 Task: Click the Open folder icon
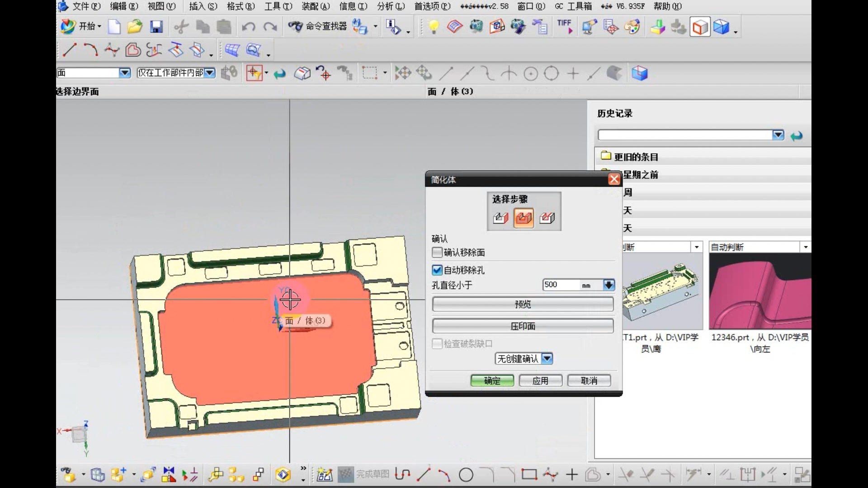tap(135, 27)
